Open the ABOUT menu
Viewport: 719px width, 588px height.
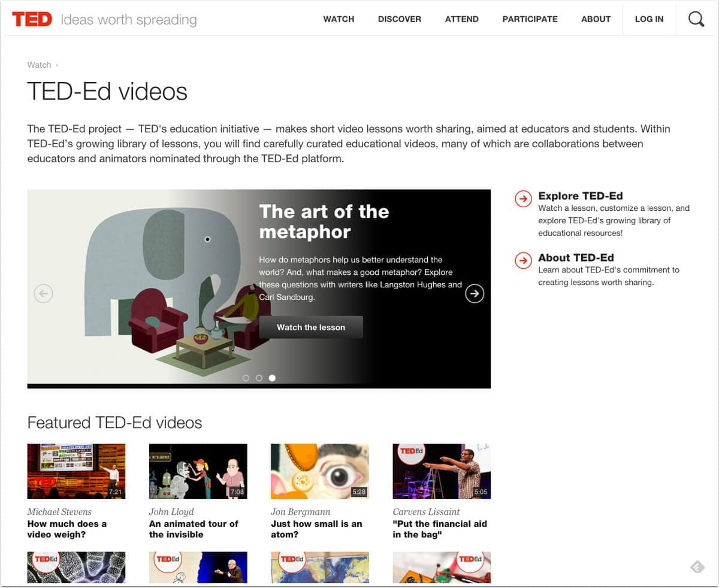click(596, 19)
